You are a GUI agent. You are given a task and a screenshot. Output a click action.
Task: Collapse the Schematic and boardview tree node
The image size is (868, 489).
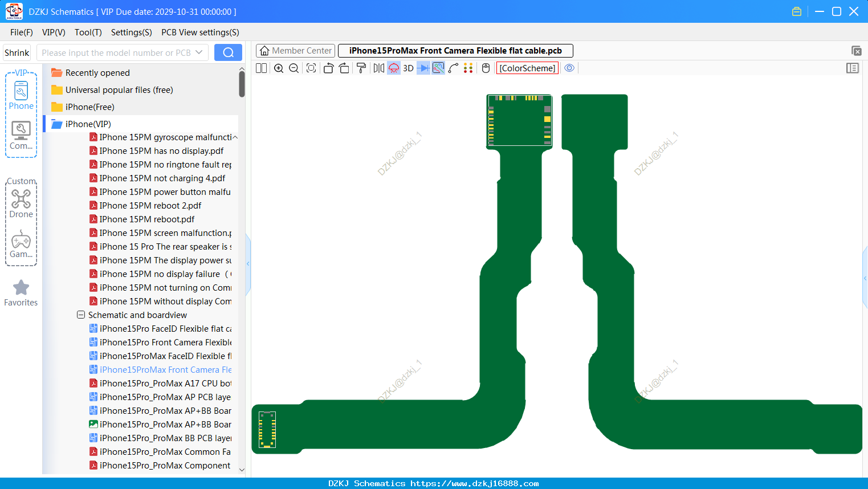[x=81, y=315]
